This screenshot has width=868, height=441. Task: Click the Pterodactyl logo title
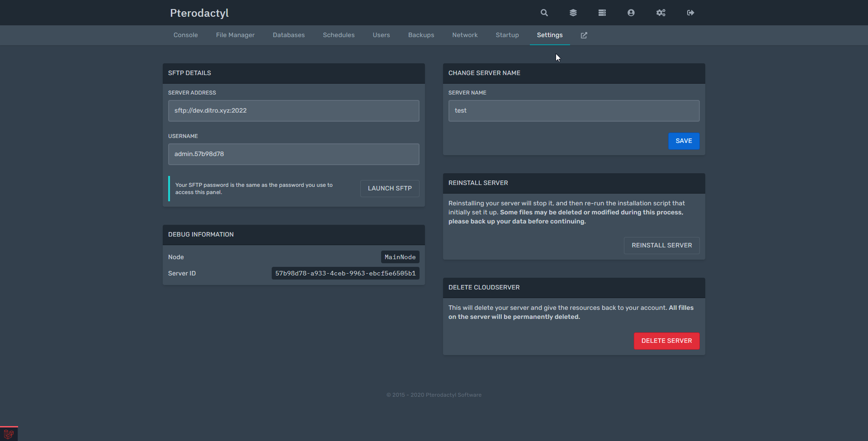click(x=199, y=13)
